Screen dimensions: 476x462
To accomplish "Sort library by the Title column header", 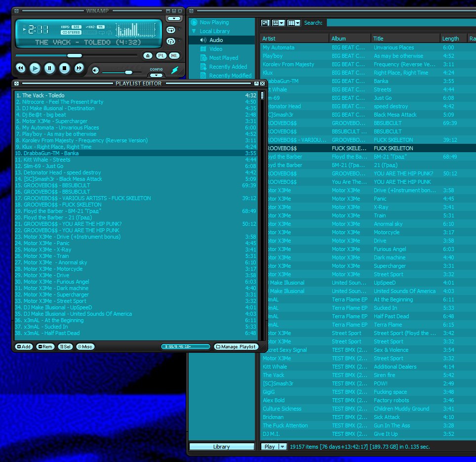I will (405, 39).
